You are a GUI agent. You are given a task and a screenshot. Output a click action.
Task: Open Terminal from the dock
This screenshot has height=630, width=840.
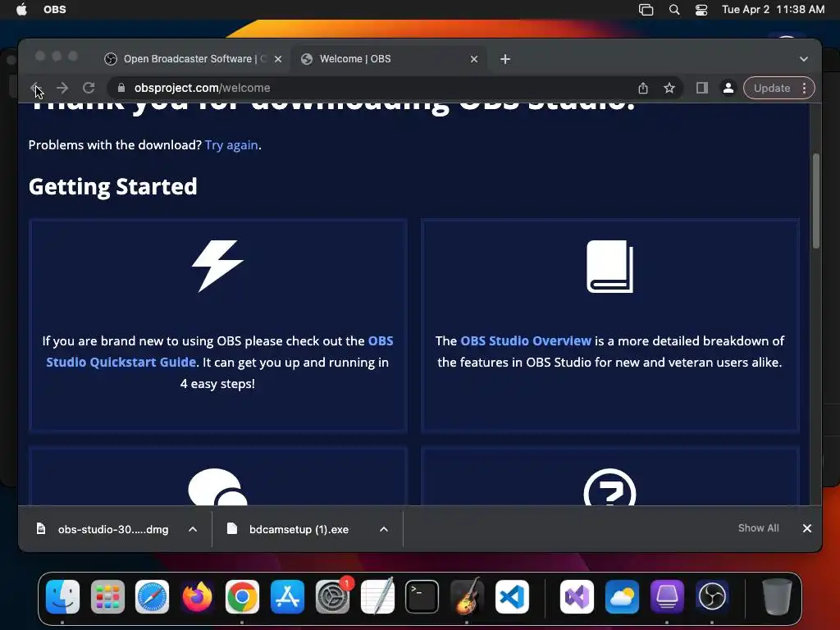pos(422,597)
